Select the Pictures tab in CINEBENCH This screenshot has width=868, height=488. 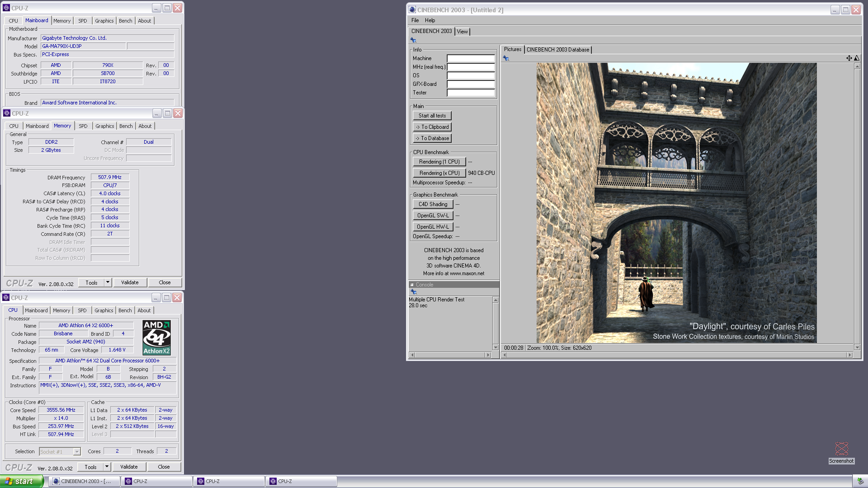pyautogui.click(x=513, y=49)
